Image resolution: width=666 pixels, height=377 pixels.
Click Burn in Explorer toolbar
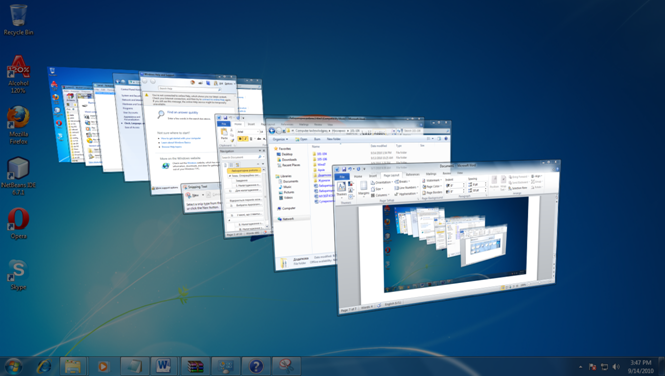pos(317,139)
